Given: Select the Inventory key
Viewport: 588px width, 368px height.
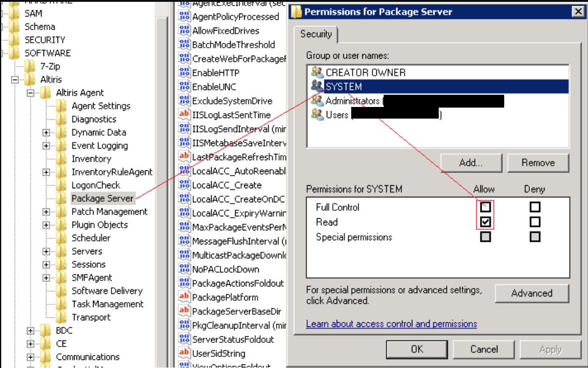Looking at the screenshot, I should pyautogui.click(x=91, y=159).
